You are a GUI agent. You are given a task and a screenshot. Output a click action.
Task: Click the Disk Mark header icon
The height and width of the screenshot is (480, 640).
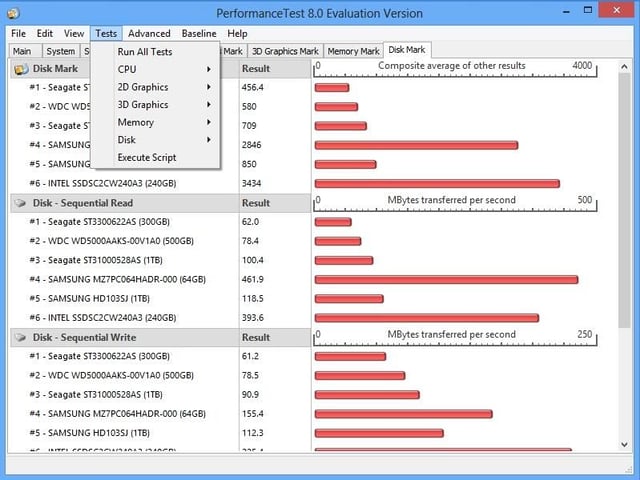20,69
